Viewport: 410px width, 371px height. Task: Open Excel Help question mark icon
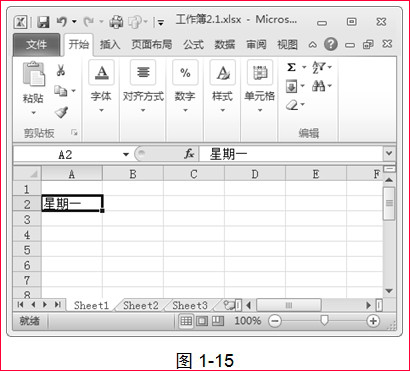tap(330, 44)
